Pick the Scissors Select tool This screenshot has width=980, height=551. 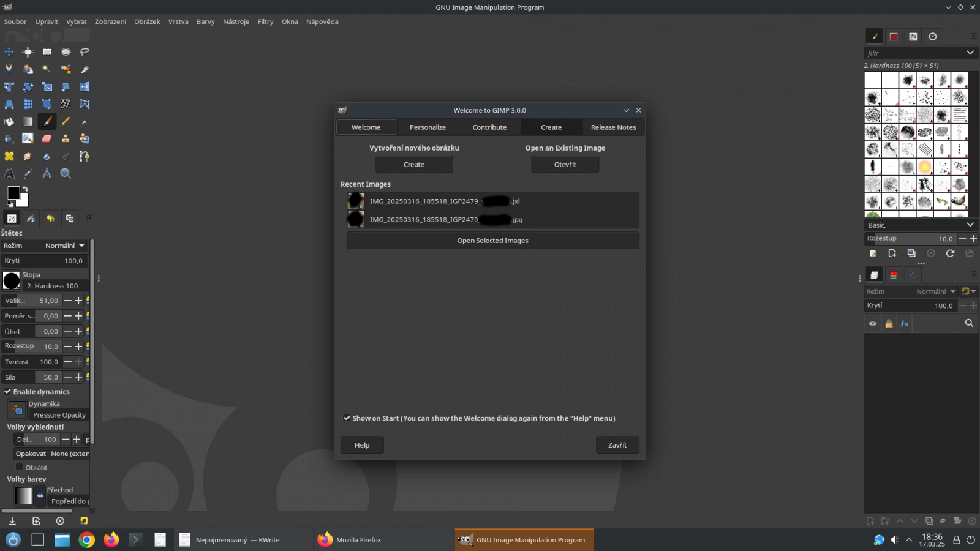(9, 69)
